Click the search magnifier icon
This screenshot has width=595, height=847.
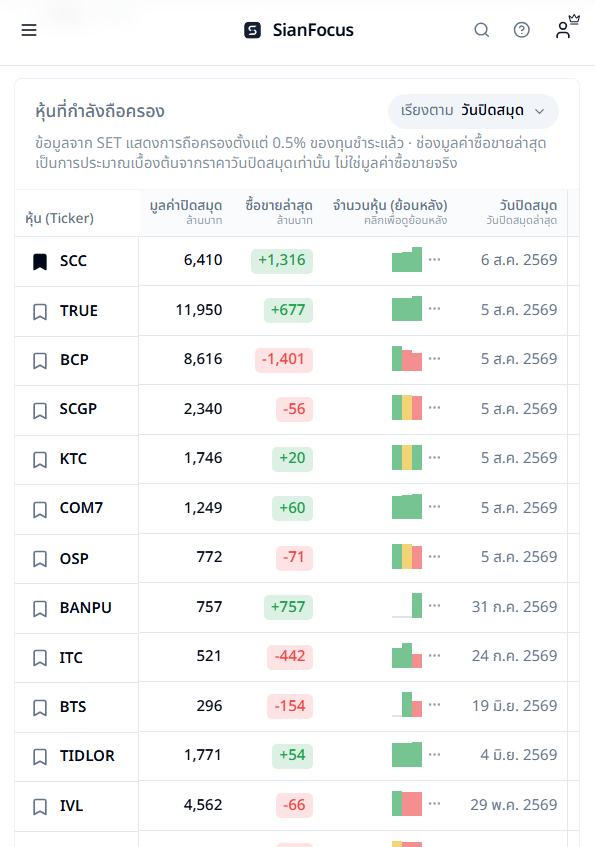tap(482, 30)
